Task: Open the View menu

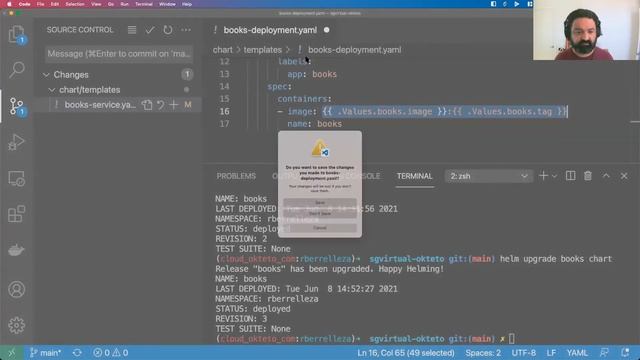Action: (x=96, y=4)
